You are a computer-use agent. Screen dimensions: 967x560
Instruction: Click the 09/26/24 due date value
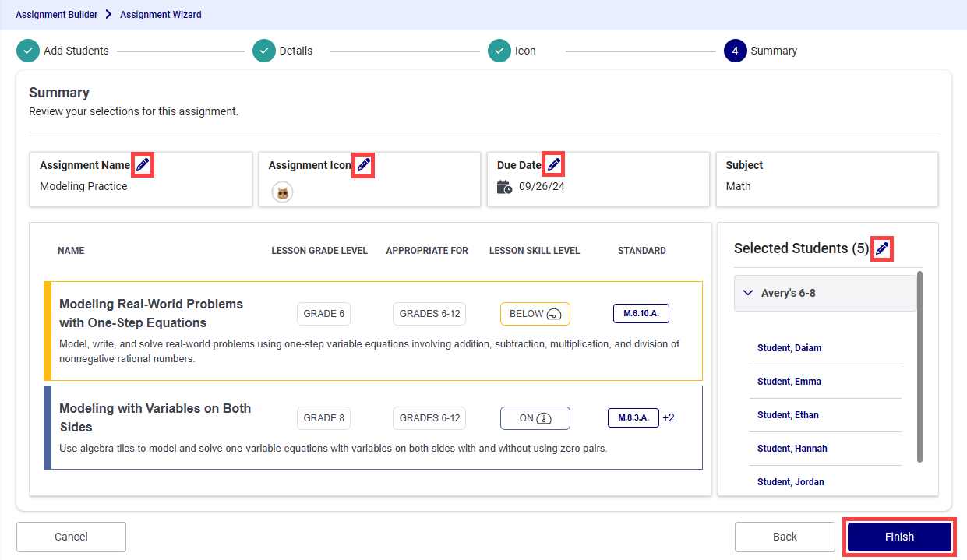[x=542, y=186]
